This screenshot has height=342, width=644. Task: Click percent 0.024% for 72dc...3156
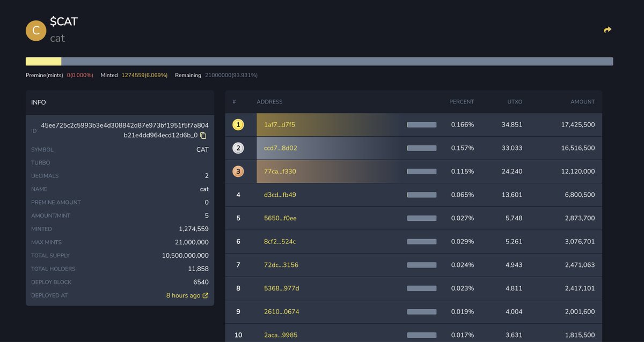pos(463,265)
